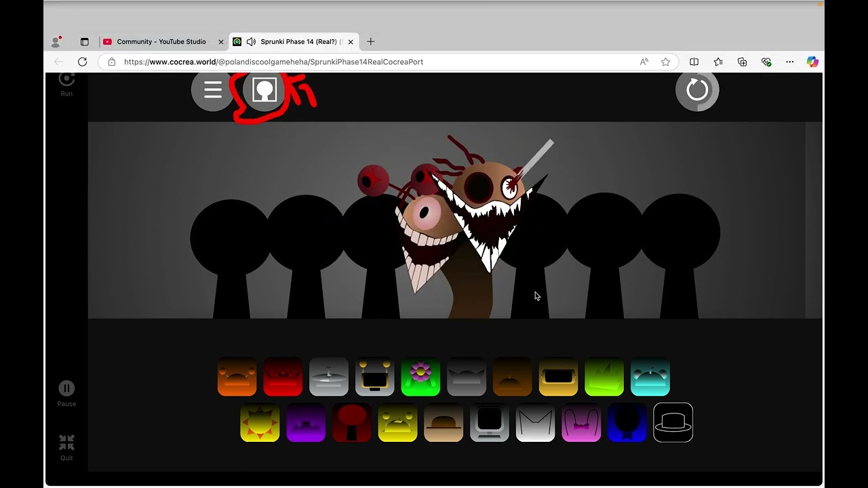Select the black top hat icon
Viewport: 868px width, 488px height.
point(673,423)
